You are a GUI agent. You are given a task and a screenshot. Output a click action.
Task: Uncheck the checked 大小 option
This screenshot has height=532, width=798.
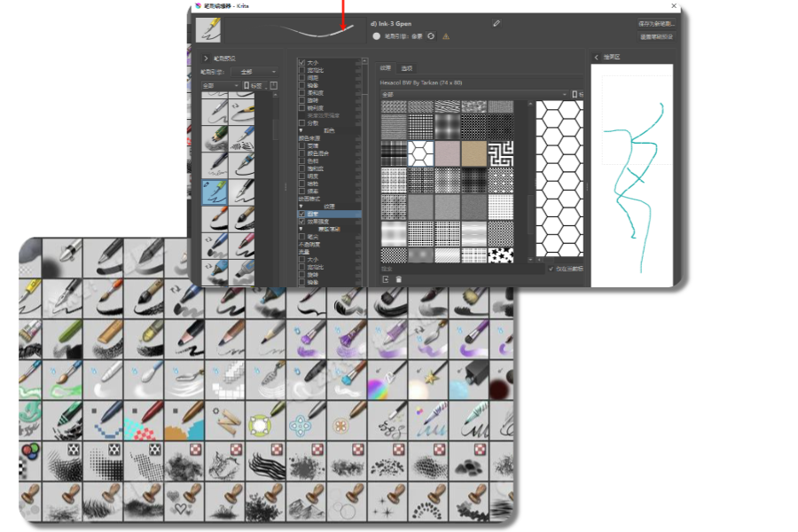tap(301, 63)
